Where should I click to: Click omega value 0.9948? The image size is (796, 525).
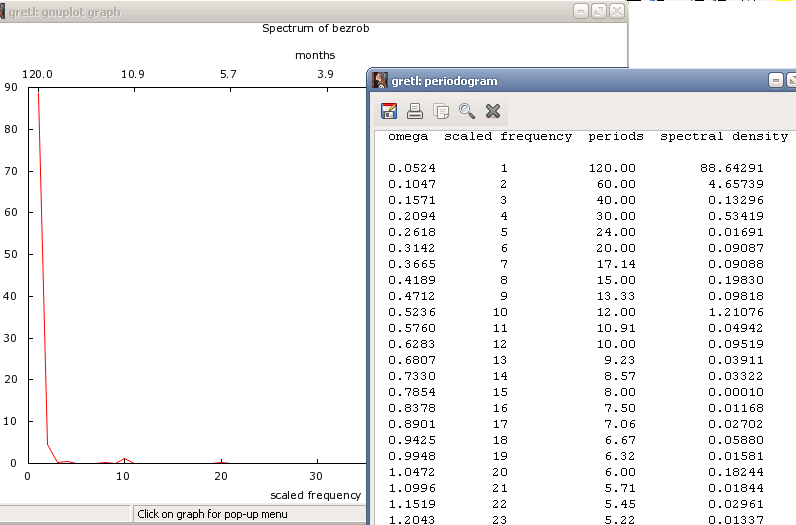(412, 456)
